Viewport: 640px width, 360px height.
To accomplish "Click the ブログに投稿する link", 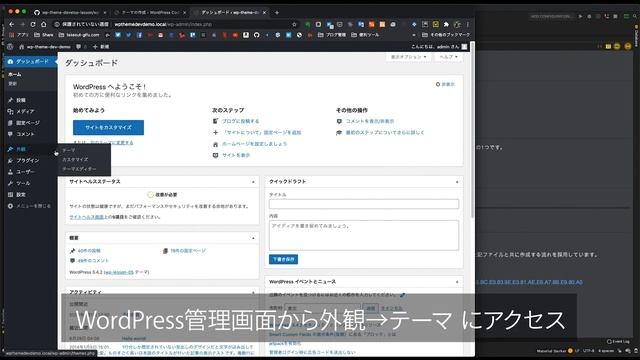I will [240, 121].
